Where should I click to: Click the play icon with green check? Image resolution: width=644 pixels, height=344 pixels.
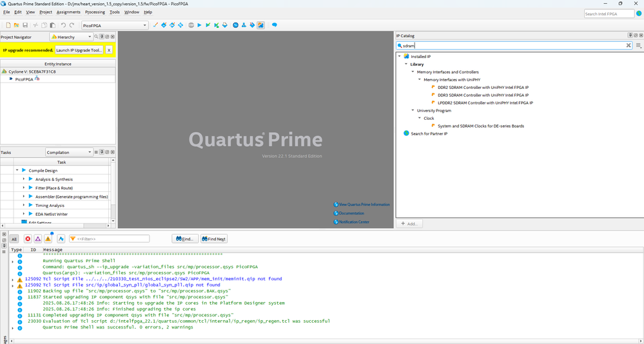click(x=208, y=25)
